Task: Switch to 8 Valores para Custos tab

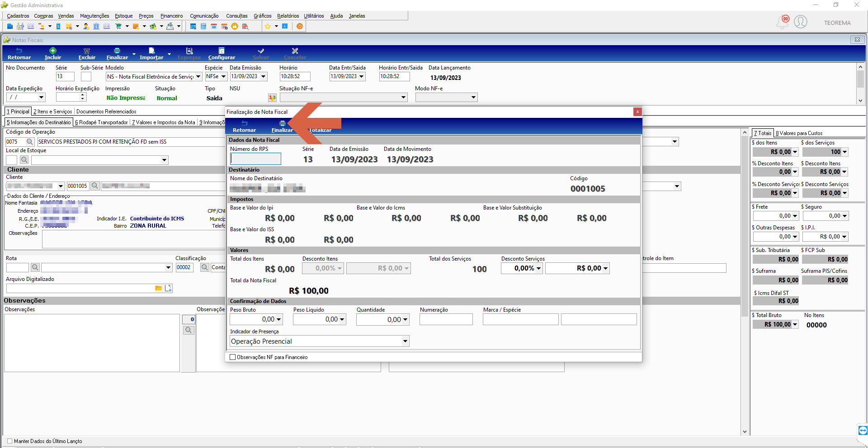Action: coord(799,133)
